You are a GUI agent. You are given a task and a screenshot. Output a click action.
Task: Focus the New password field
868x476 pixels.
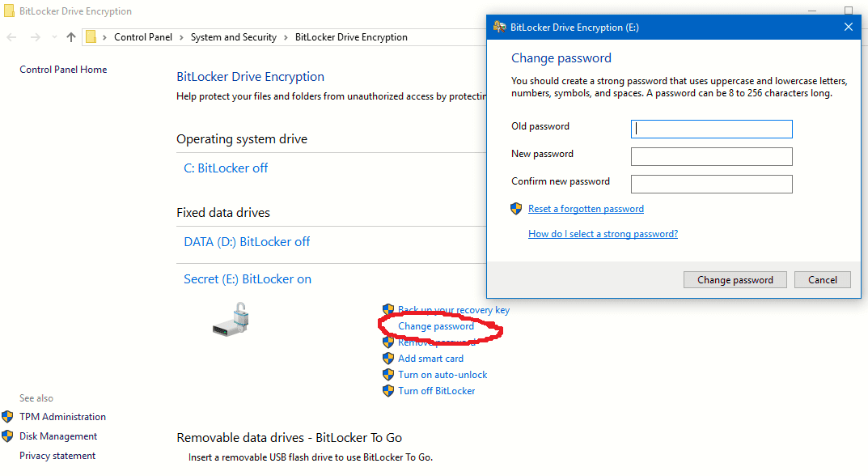711,156
